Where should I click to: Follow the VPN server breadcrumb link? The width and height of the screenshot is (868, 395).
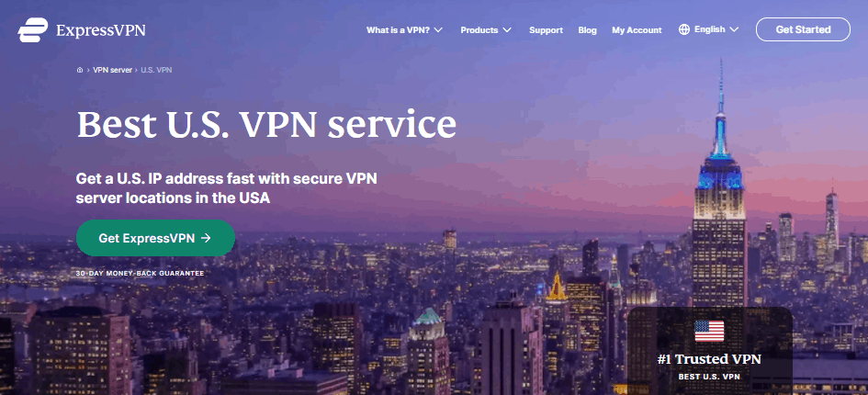(x=112, y=71)
